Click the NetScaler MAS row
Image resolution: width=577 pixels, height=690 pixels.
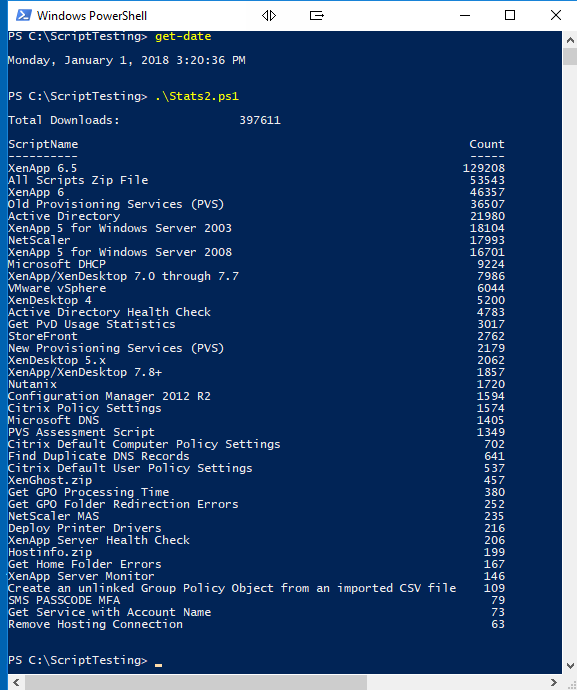(x=256, y=516)
